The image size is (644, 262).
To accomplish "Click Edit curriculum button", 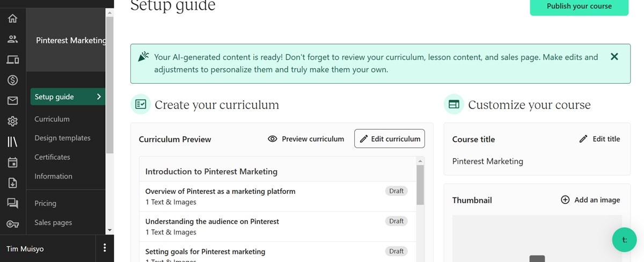I will tap(390, 139).
